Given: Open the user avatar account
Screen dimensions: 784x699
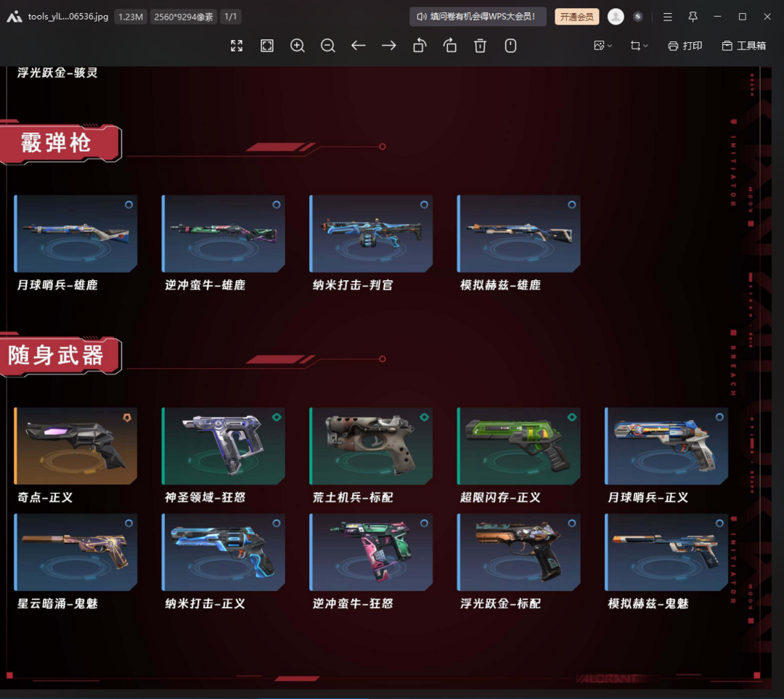Looking at the screenshot, I should click(616, 17).
